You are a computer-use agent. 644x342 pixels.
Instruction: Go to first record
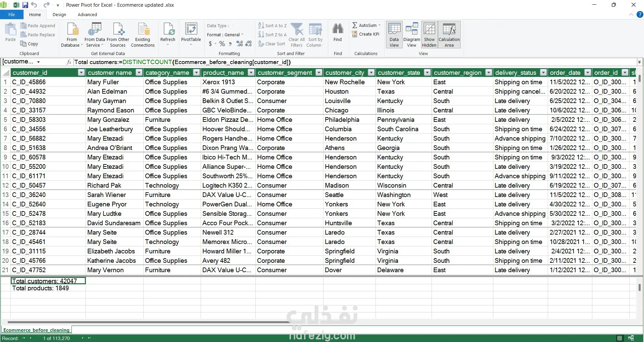24,338
